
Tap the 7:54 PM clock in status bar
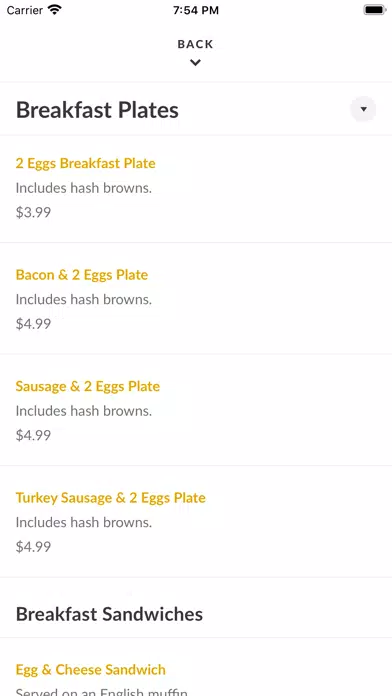(x=196, y=10)
